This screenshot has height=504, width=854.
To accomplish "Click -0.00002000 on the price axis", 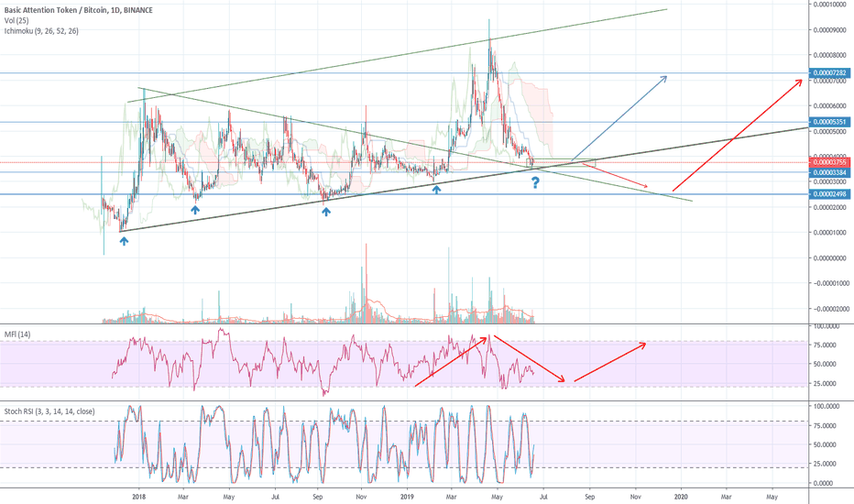I will click(x=830, y=309).
